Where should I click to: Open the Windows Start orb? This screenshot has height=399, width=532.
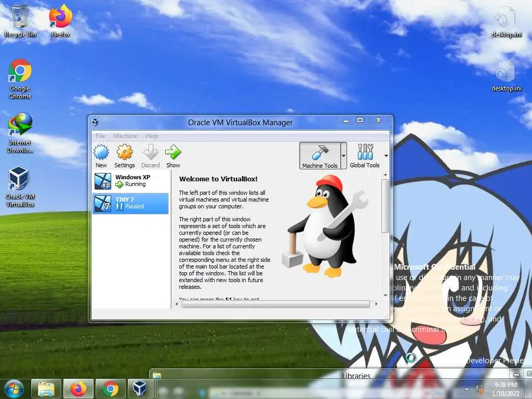(14, 389)
